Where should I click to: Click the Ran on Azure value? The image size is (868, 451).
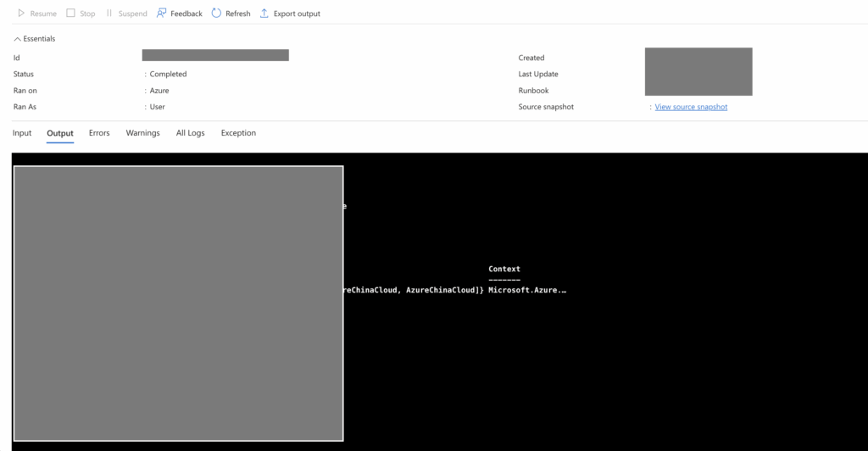(159, 91)
